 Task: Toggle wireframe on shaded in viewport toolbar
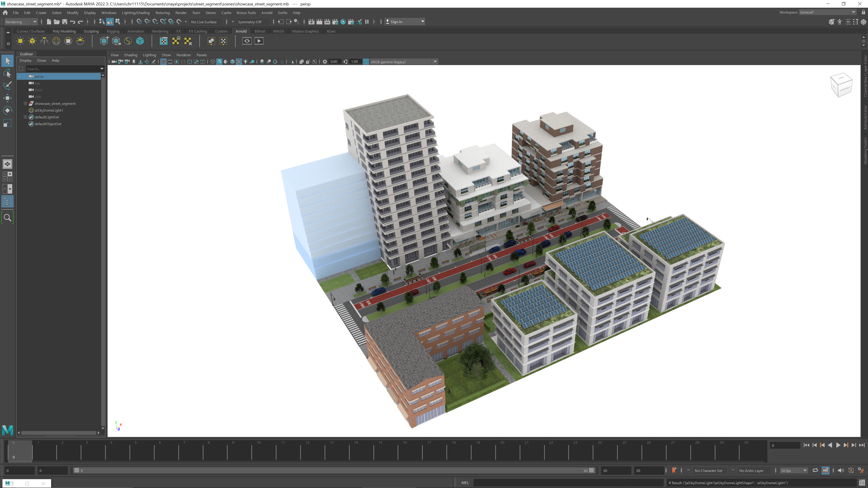coord(233,62)
